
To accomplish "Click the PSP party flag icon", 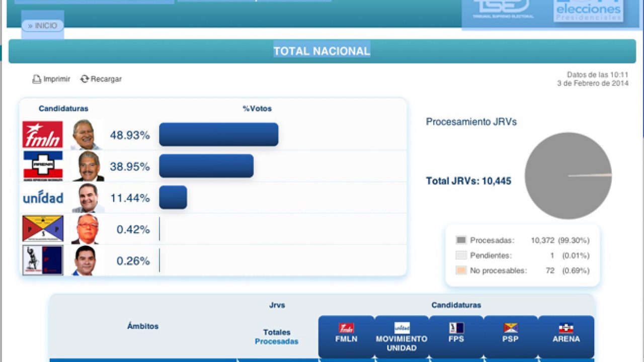I will (43, 229).
